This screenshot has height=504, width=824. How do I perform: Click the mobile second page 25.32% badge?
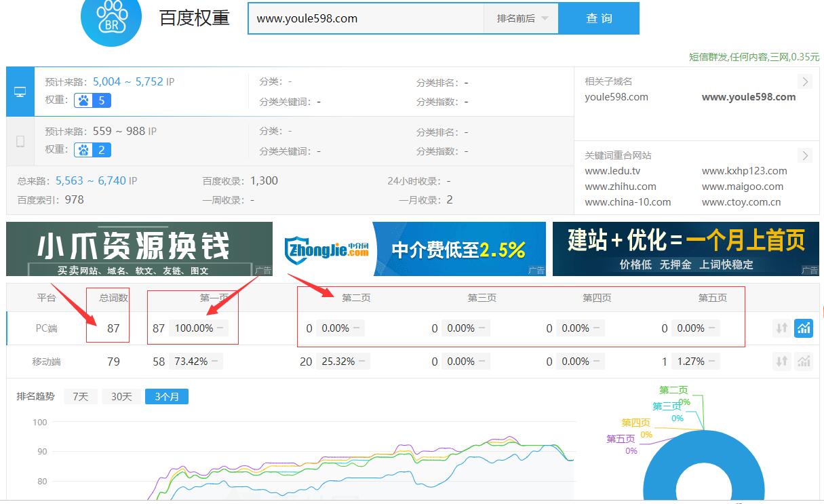pyautogui.click(x=342, y=362)
